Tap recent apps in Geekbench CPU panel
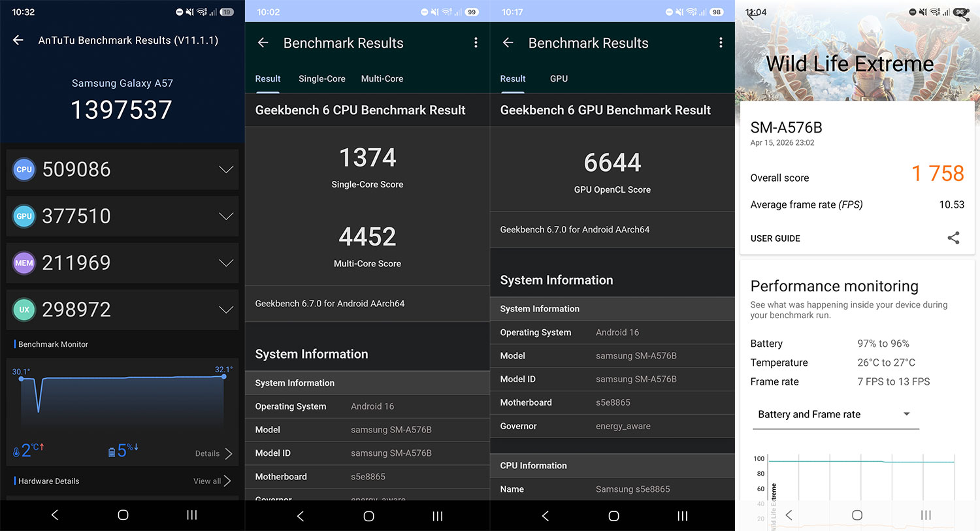 [x=438, y=516]
